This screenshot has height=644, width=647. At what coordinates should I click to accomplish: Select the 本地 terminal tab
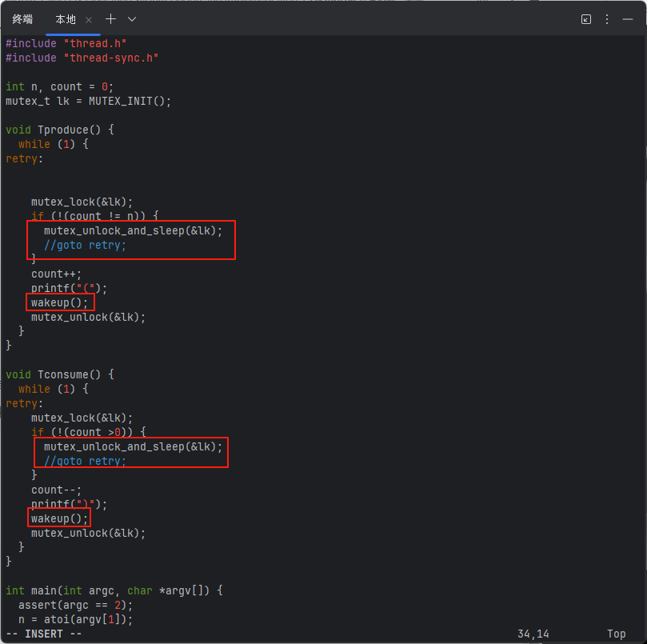tap(65, 18)
